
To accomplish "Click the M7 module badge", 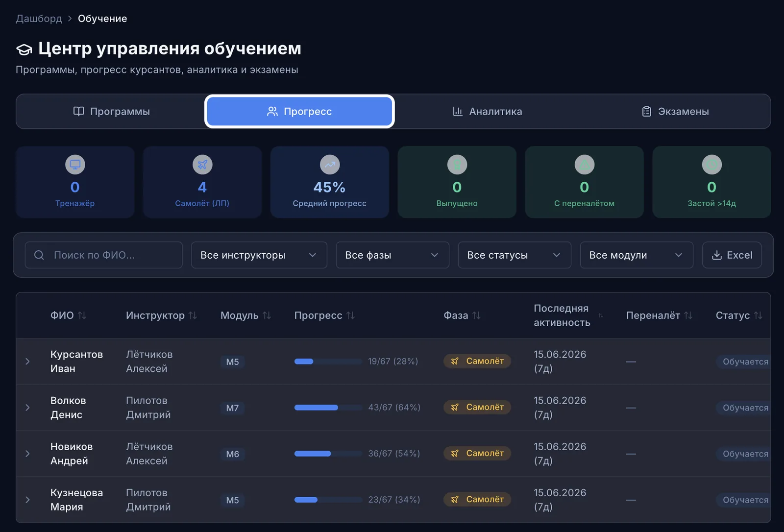I will [x=232, y=408].
